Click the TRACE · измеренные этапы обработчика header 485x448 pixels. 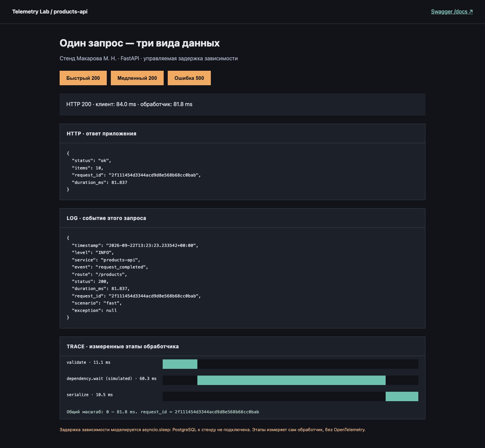click(x=243, y=346)
